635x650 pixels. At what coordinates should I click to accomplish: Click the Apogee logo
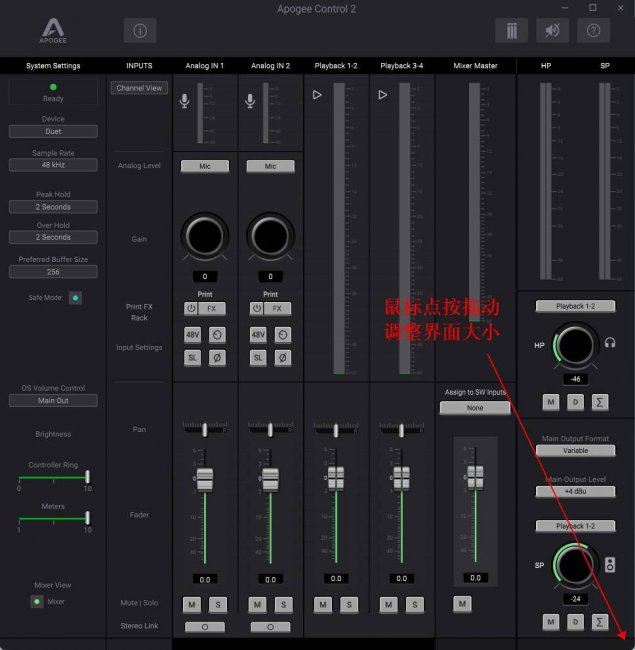pyautogui.click(x=53, y=30)
